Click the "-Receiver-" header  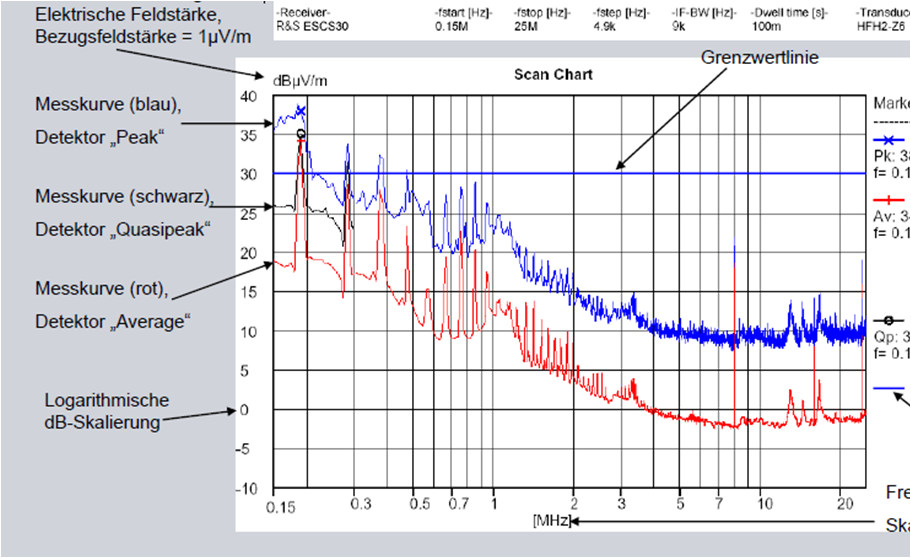pyautogui.click(x=303, y=13)
